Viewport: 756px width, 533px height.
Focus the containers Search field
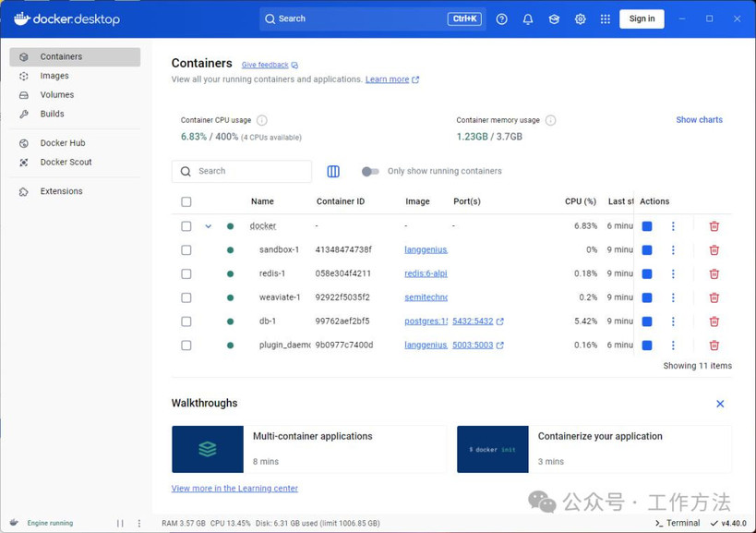tap(242, 171)
